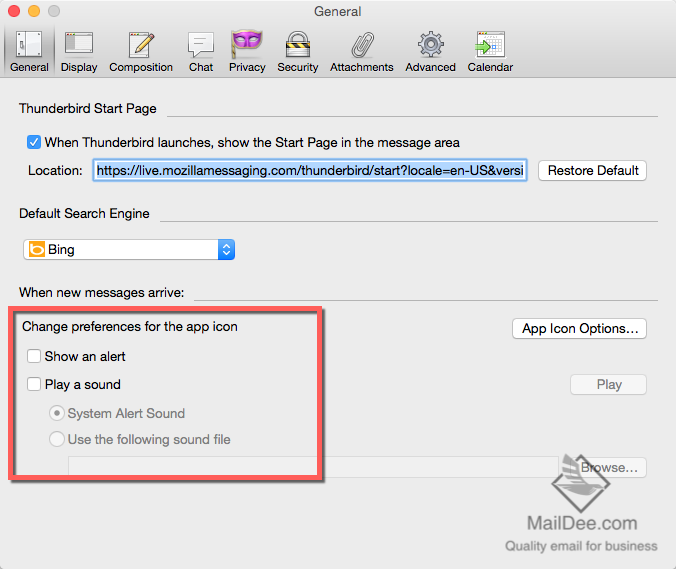Click the Play sound button
This screenshot has height=569, width=676.
point(608,385)
